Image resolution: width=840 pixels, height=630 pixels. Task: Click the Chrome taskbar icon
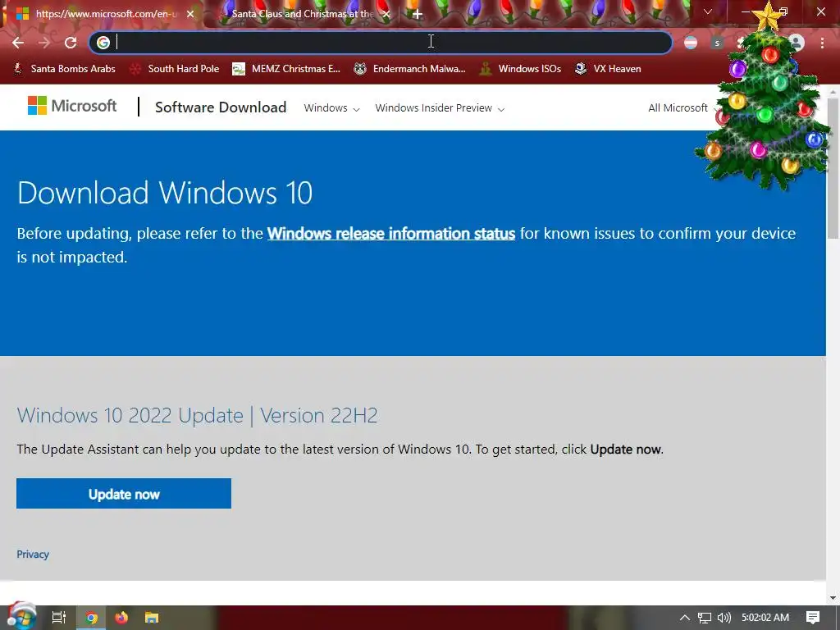[92, 618]
